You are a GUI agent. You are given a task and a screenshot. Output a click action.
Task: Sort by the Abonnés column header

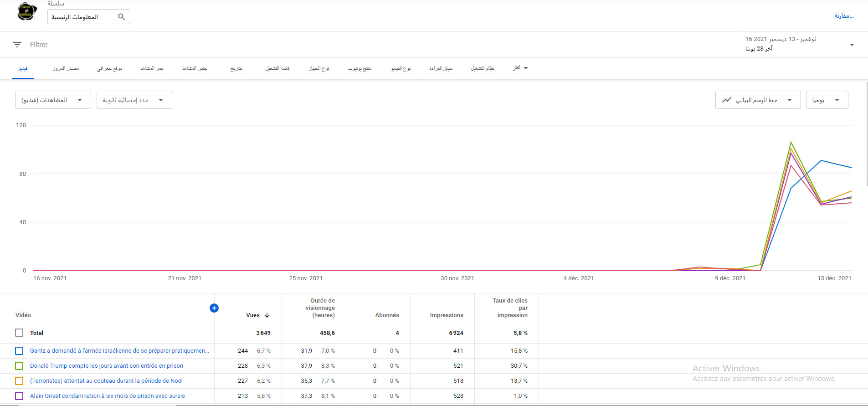point(387,315)
